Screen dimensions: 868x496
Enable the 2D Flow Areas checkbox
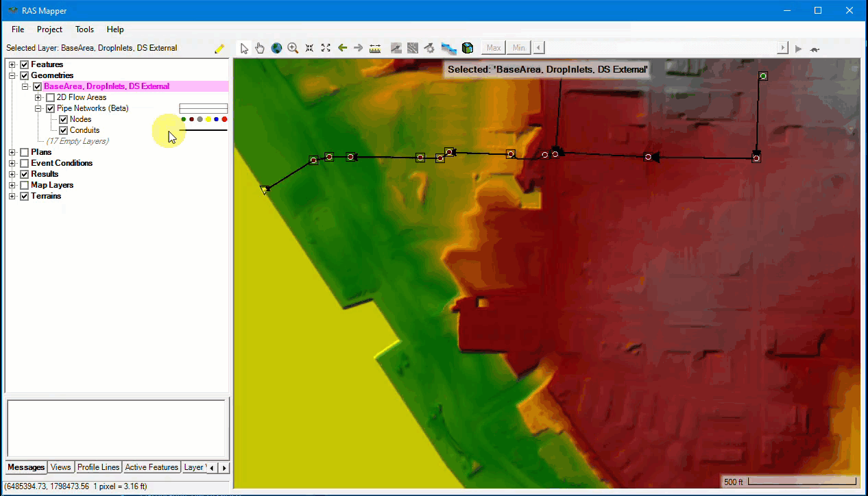tap(50, 97)
